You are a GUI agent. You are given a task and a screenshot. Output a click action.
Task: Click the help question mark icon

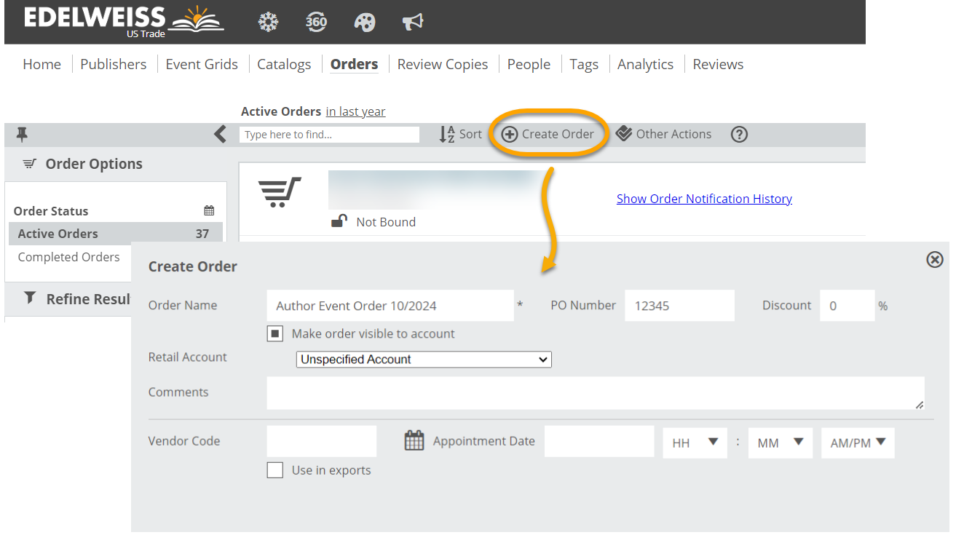click(x=739, y=134)
